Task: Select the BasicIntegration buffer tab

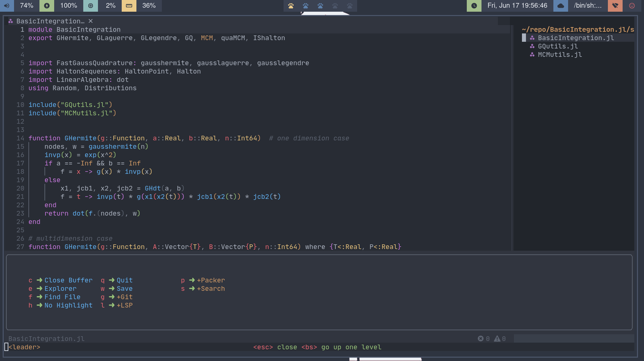Action: 50,21
